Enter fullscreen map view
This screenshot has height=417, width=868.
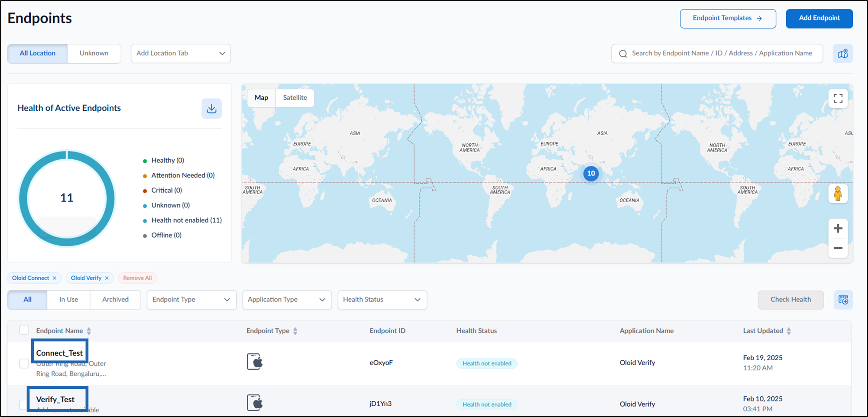coord(838,98)
